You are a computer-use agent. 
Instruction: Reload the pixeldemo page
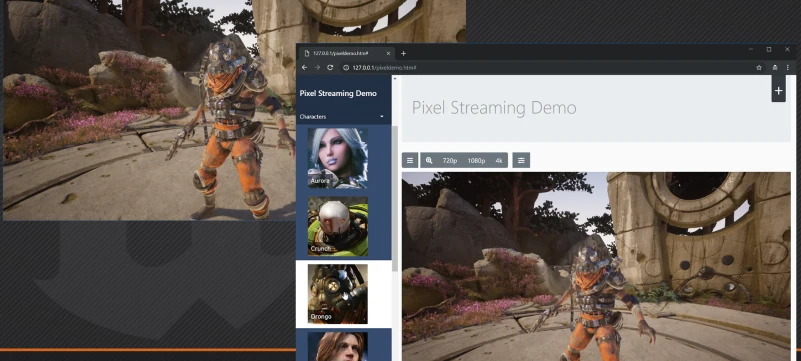pos(330,67)
